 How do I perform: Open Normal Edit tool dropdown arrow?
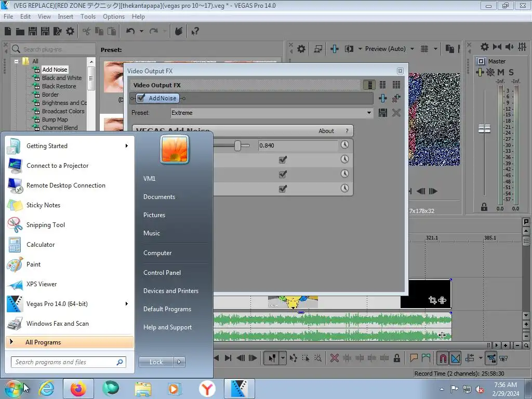tap(283, 358)
